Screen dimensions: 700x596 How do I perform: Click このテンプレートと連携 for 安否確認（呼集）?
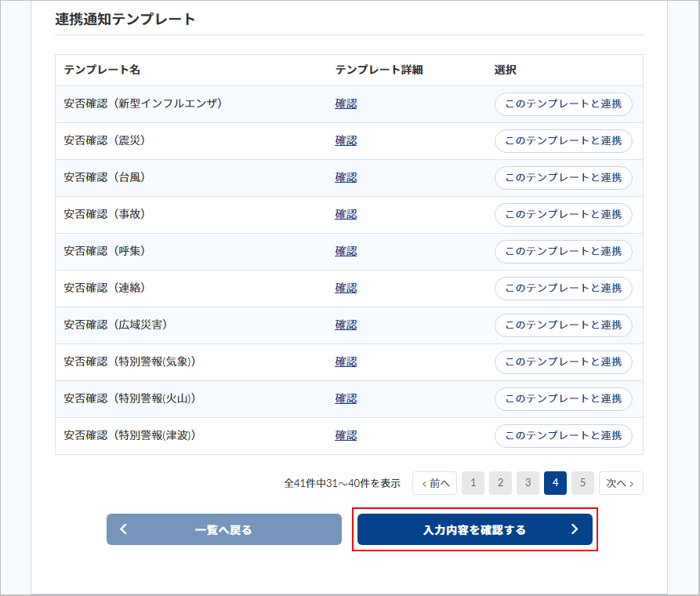(564, 252)
